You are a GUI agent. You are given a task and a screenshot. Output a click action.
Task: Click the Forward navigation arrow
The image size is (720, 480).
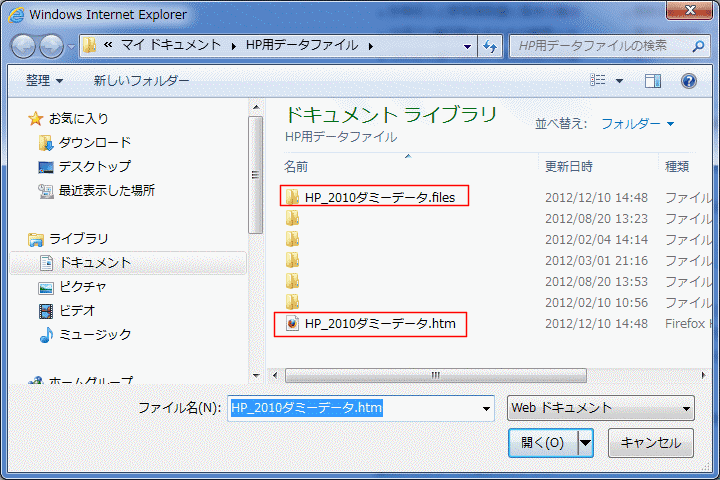51,46
